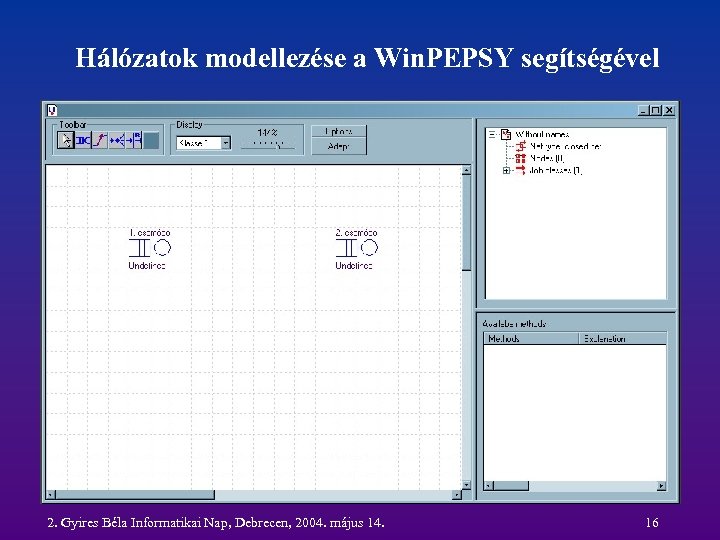The height and width of the screenshot is (540, 720).
Task: Expand the Job classes tree node
Action: [506, 170]
